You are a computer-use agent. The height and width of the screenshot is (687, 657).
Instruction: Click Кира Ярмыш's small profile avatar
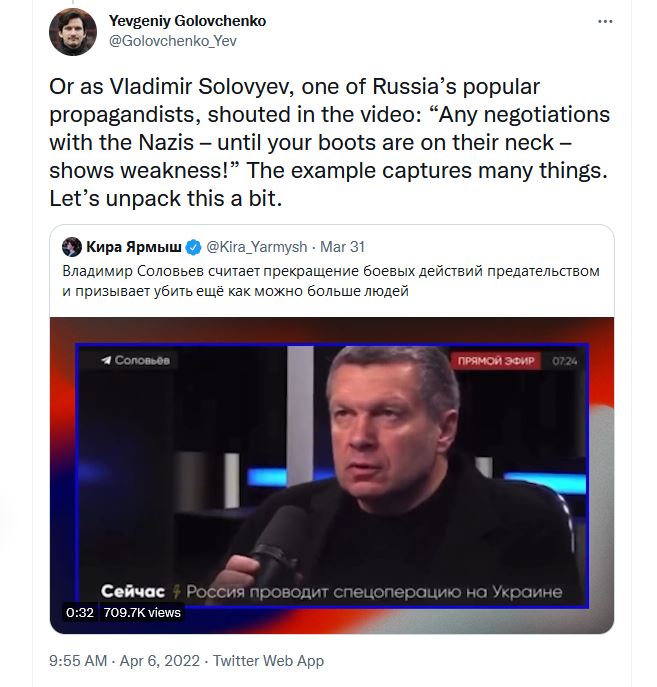pyautogui.click(x=71, y=246)
